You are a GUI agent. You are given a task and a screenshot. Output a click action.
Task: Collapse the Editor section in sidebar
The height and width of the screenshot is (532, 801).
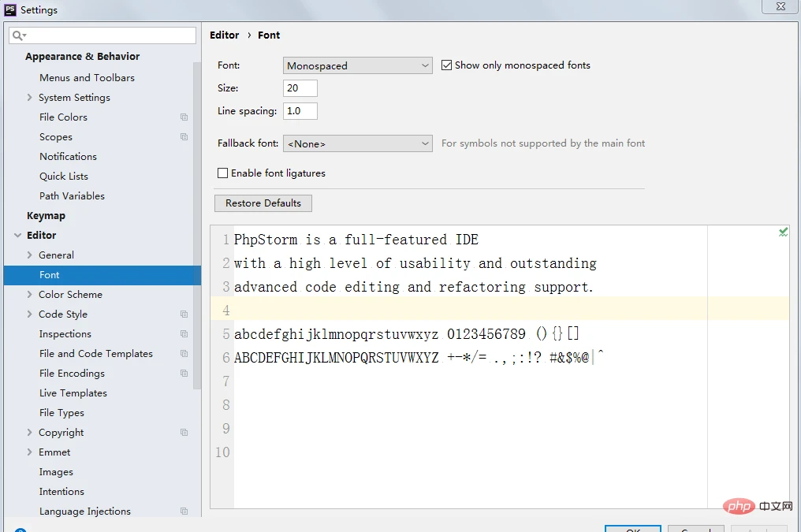click(17, 236)
